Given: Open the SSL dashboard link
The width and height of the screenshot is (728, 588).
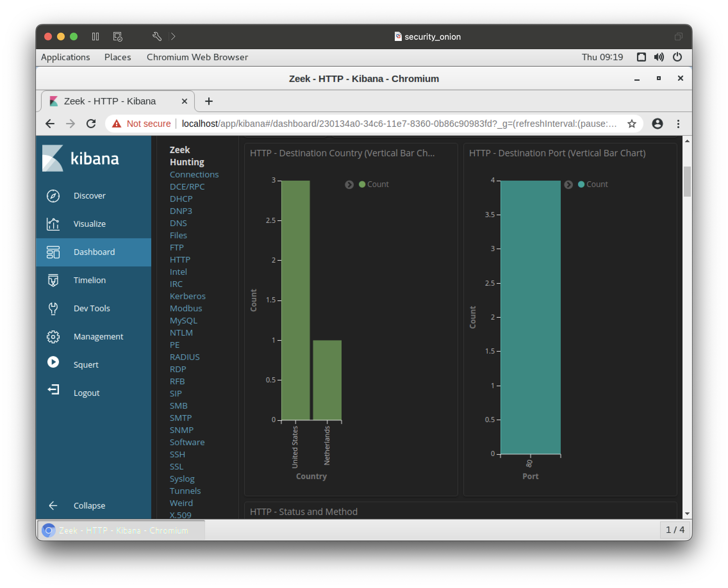Looking at the screenshot, I should tap(177, 466).
